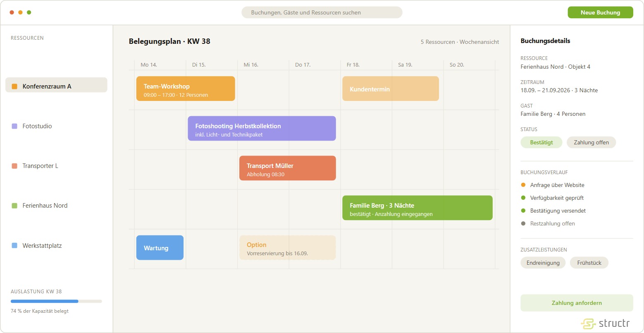Viewport: 644px width, 333px height.
Task: Click the Auslastung KW 38 progress bar
Action: (56, 301)
